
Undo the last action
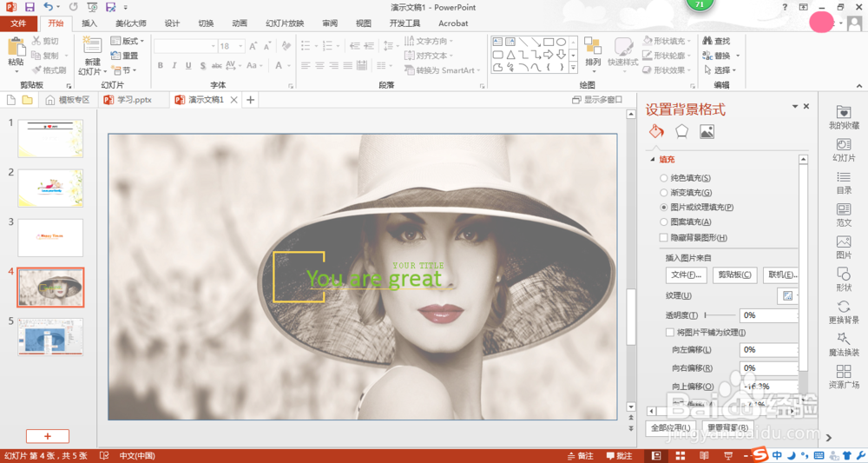click(x=49, y=7)
